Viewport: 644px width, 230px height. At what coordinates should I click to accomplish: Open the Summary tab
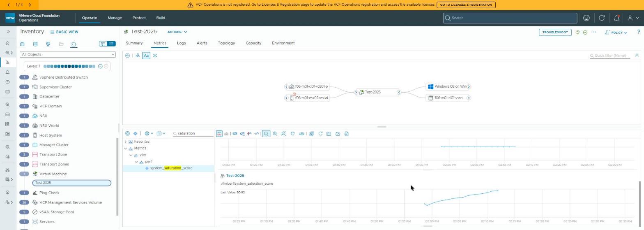[x=134, y=43]
